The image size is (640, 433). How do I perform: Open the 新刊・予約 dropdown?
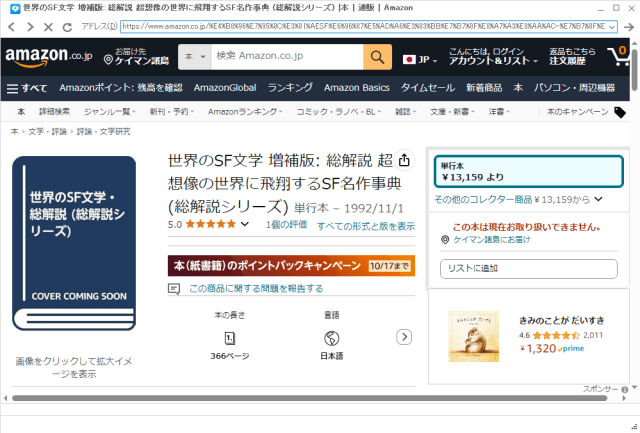click(171, 112)
